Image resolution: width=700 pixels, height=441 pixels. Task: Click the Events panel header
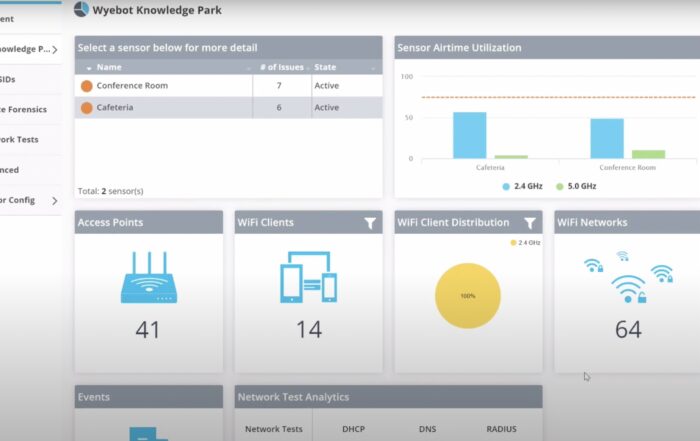149,397
